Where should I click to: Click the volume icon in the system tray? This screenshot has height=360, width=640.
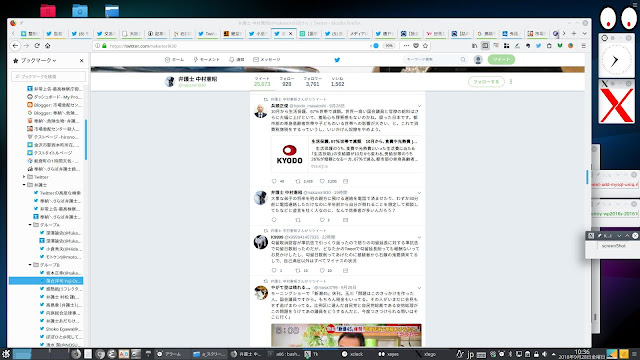coord(544,354)
